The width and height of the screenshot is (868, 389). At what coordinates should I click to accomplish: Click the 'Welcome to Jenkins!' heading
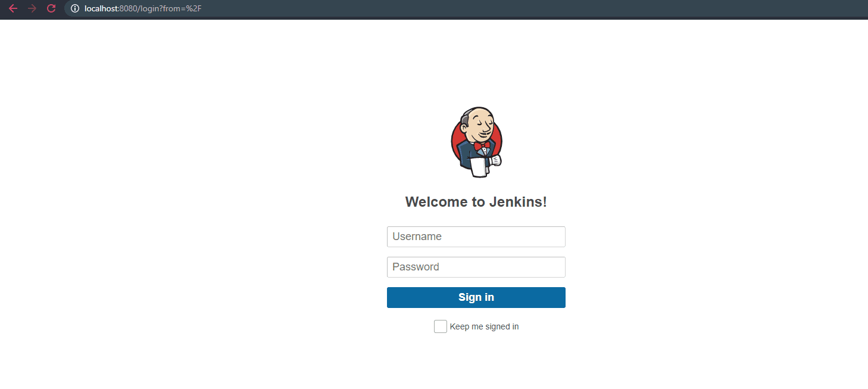[x=476, y=202]
